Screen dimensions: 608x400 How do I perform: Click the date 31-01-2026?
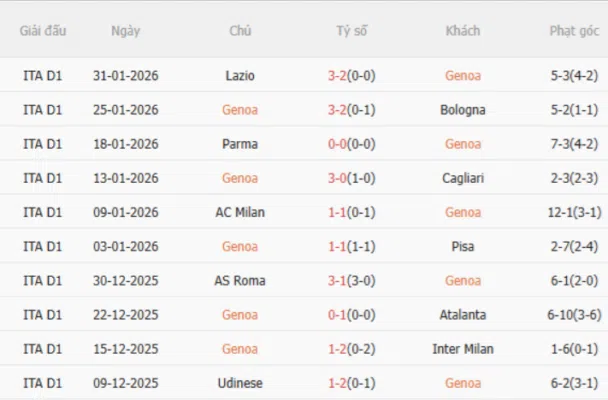coord(126,76)
